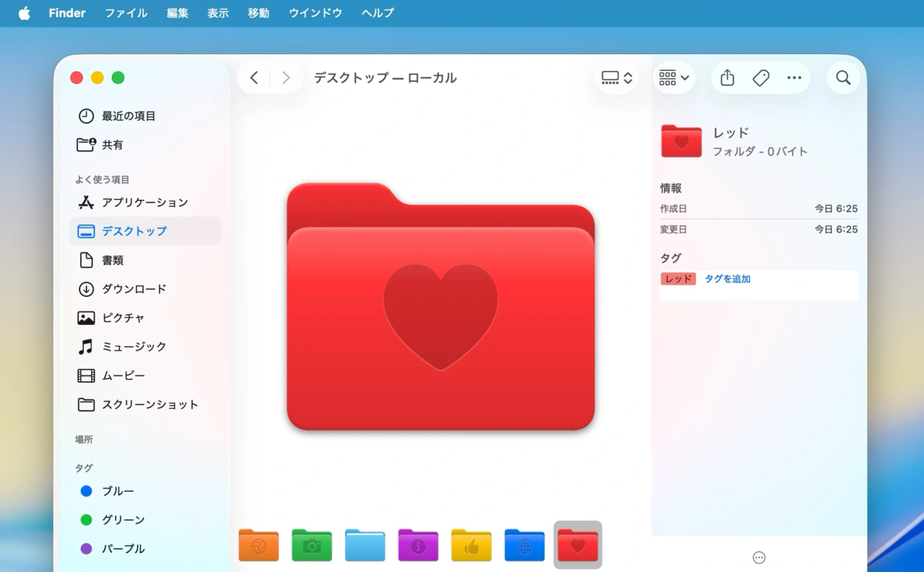The image size is (924, 572).
Task: Open the ミュージック sidebar item
Action: pos(133,347)
